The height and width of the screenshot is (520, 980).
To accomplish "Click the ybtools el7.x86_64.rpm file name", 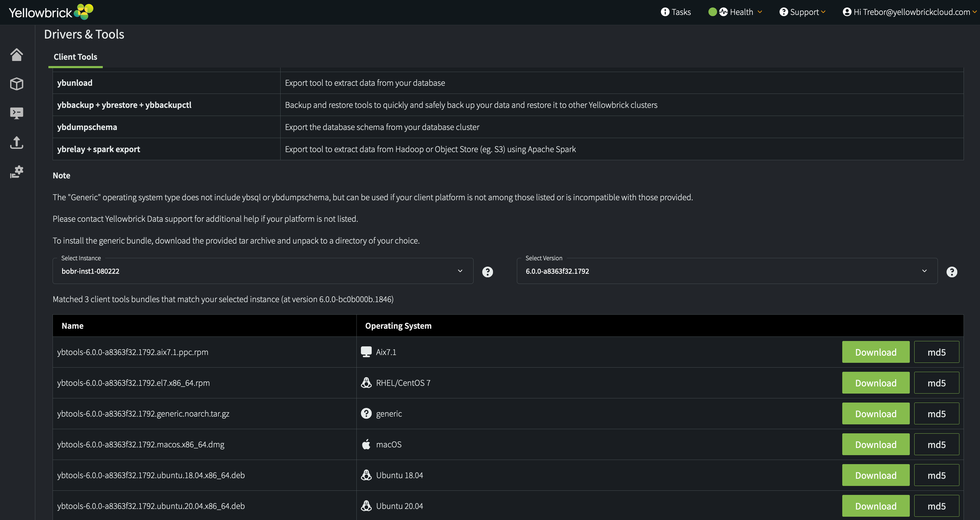I will tap(134, 383).
